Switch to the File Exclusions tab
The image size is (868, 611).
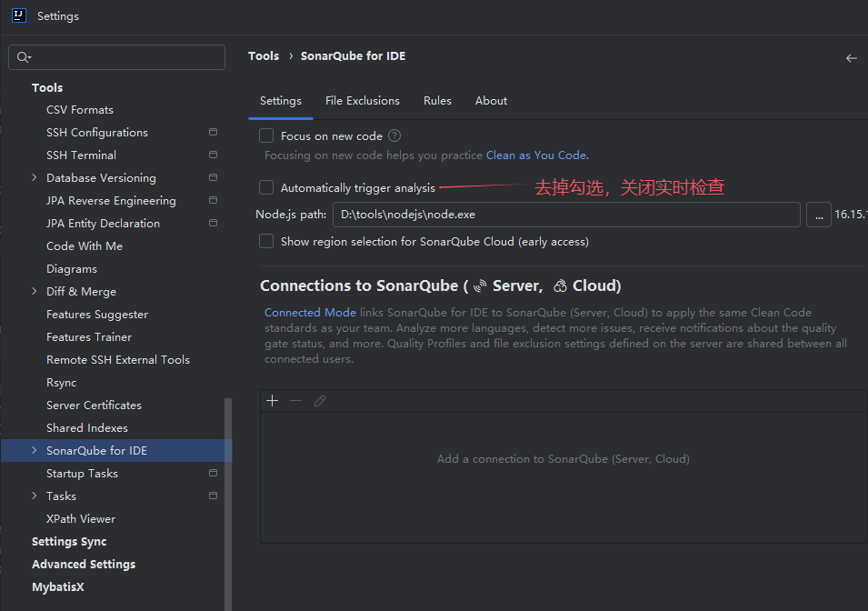(362, 101)
